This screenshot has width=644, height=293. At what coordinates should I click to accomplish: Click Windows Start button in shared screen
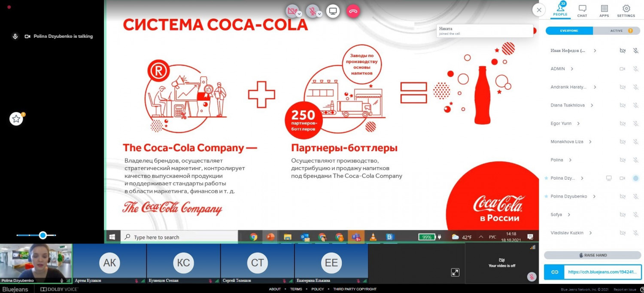tap(112, 237)
